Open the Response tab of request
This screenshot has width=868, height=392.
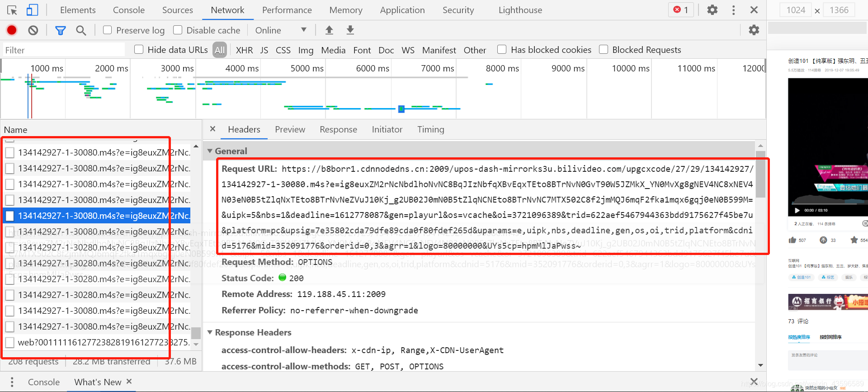pos(338,129)
